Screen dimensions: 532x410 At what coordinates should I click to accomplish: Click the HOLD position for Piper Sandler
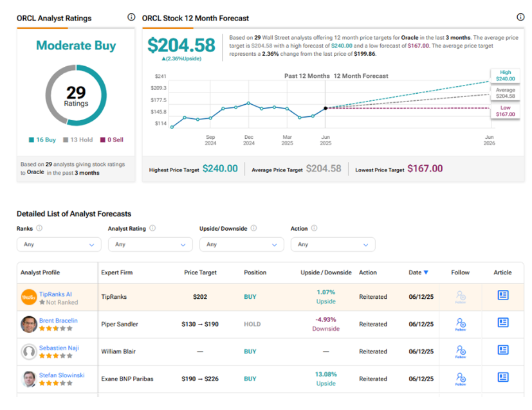pos(252,325)
